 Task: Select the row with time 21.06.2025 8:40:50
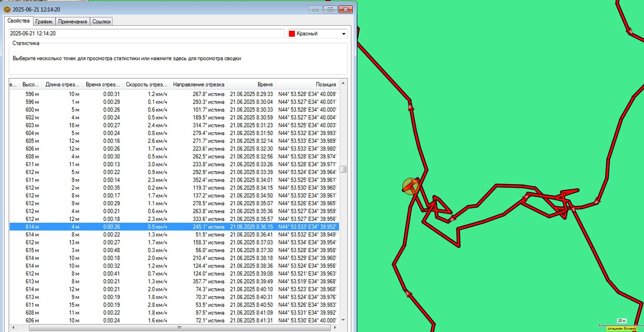pos(174,305)
